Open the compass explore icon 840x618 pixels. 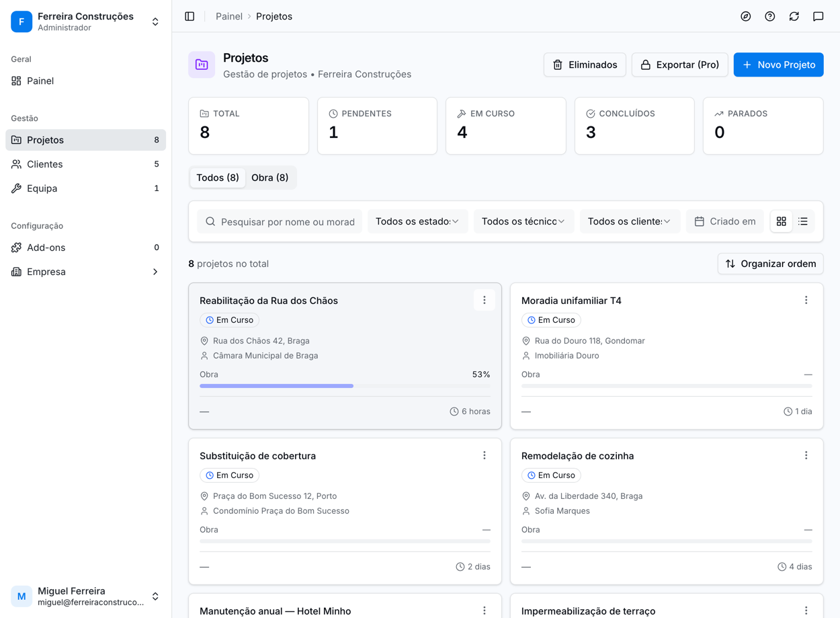pyautogui.click(x=746, y=16)
